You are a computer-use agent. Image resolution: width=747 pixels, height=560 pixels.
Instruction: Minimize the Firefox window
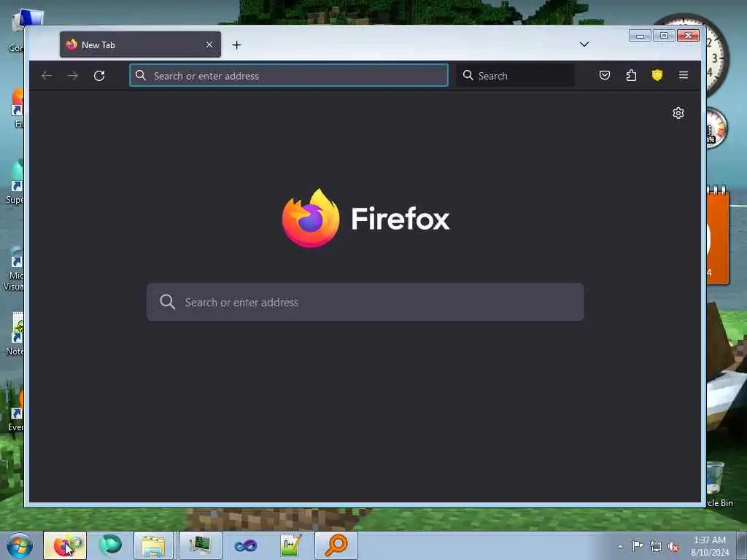pyautogui.click(x=640, y=36)
